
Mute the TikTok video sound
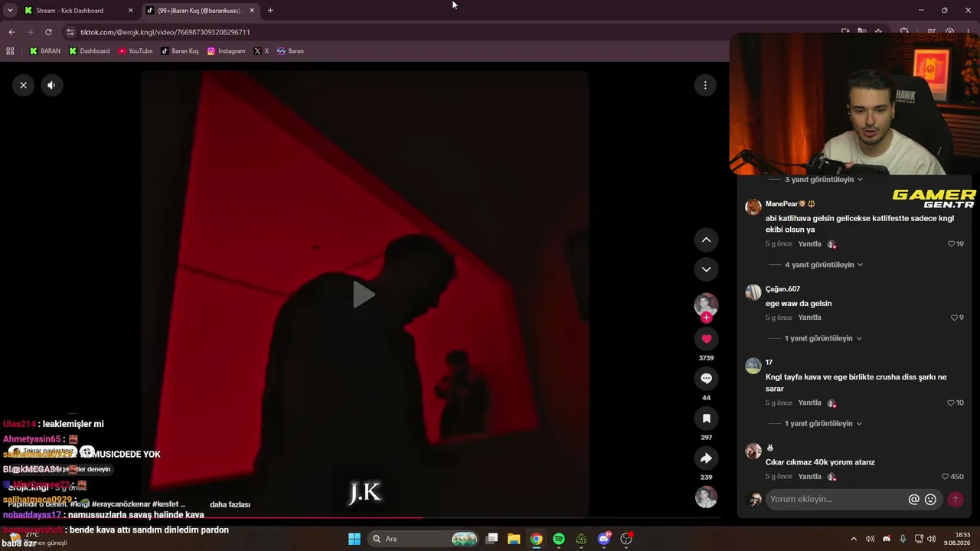[51, 85]
